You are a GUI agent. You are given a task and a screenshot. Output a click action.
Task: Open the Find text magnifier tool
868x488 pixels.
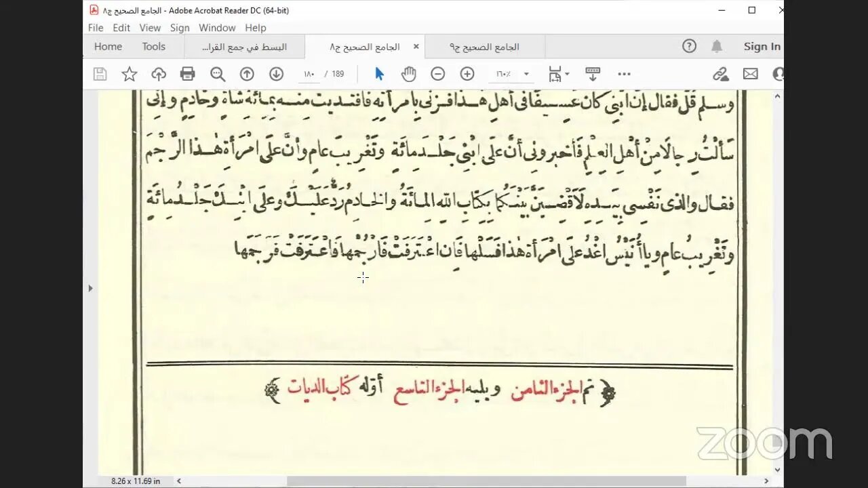tap(218, 74)
